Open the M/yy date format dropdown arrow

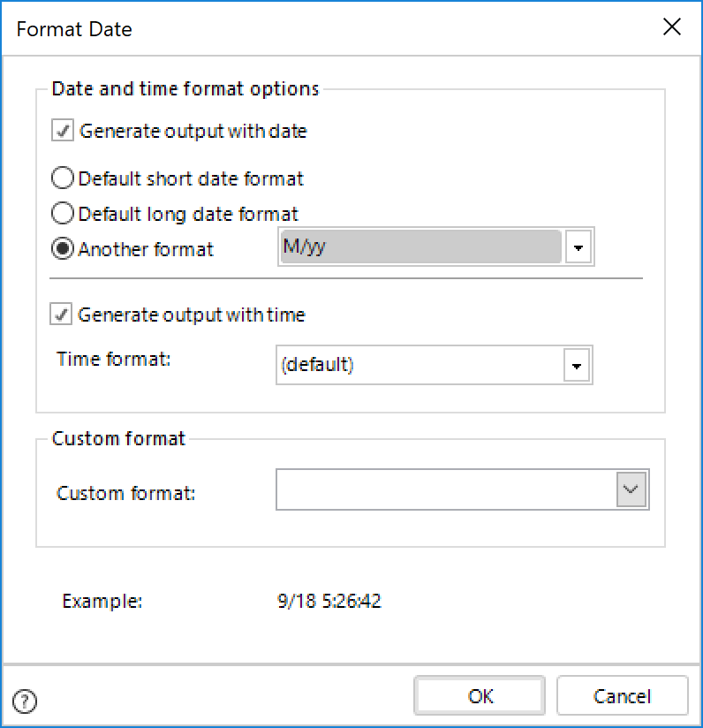coord(578,247)
